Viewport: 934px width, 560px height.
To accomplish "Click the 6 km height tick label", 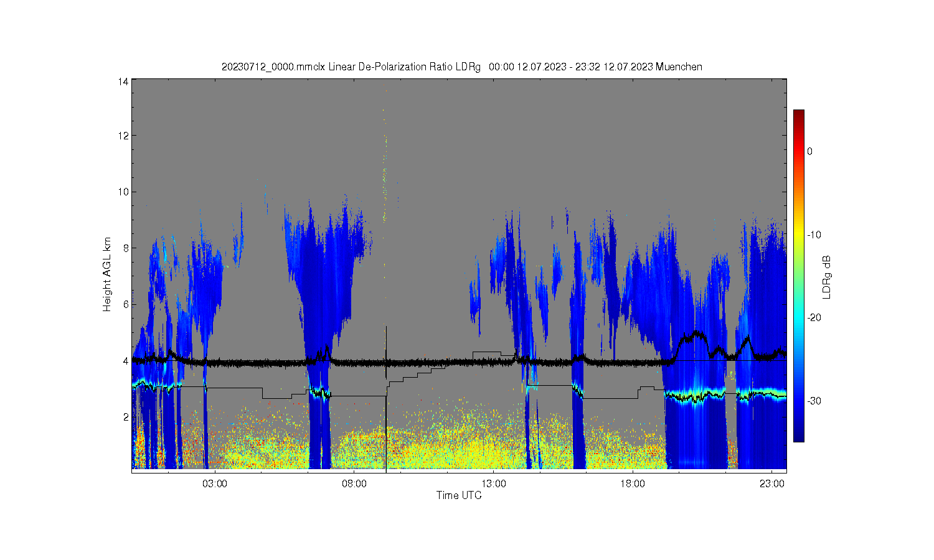I will [x=126, y=304].
